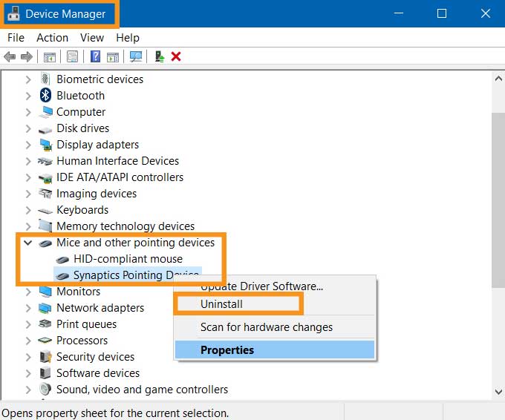This screenshot has height=420, width=505.
Task: Choose Properties in the context menu
Action: coord(275,350)
